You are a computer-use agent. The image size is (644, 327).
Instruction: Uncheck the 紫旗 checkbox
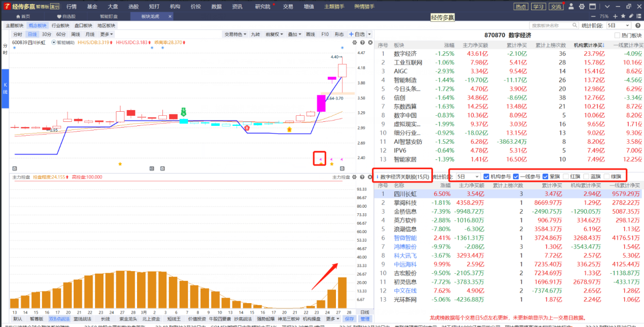pyautogui.click(x=546, y=176)
